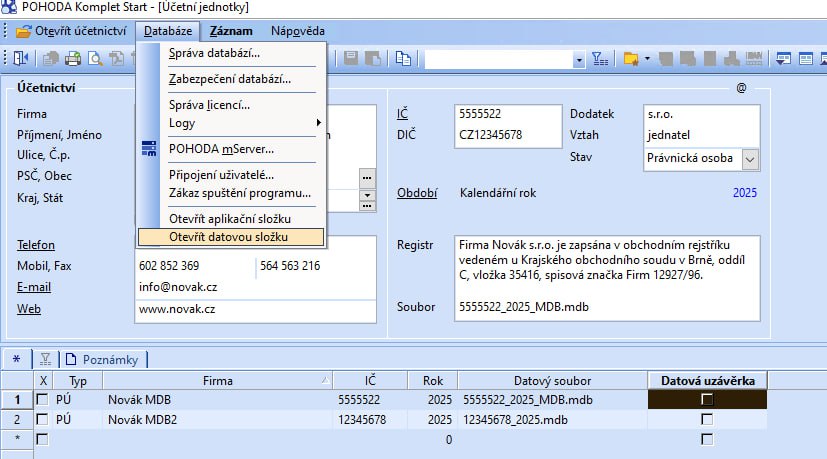827x459 pixels.
Task: Open the Záznam menu
Action: (x=231, y=31)
